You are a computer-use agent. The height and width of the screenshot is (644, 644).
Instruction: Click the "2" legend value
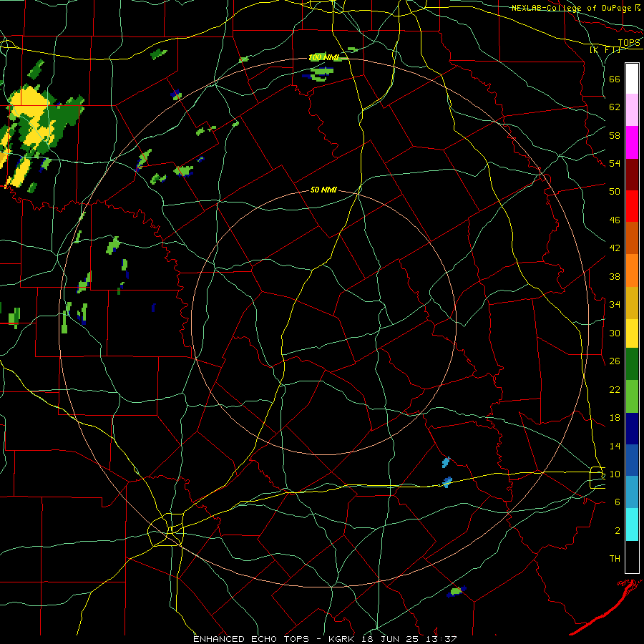[x=618, y=531]
